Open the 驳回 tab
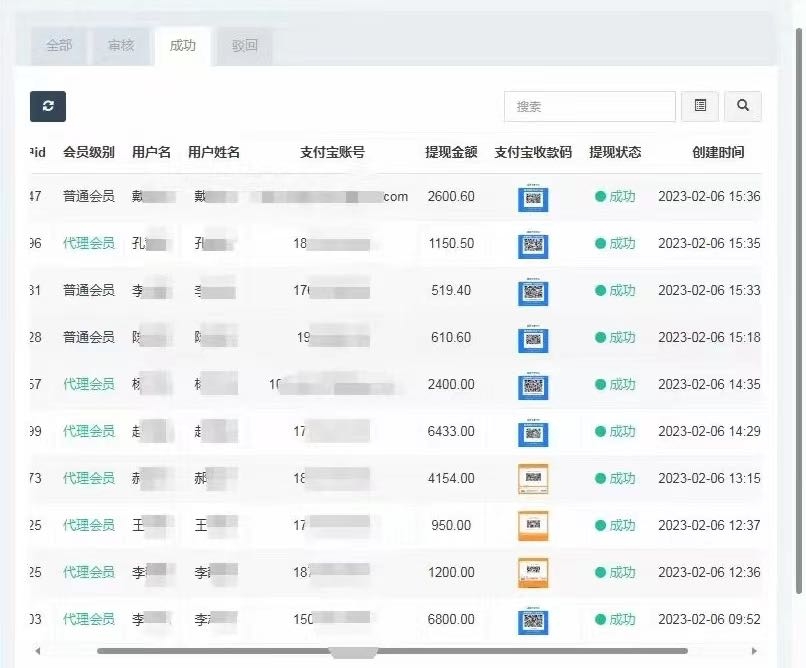The image size is (806, 668). [245, 46]
